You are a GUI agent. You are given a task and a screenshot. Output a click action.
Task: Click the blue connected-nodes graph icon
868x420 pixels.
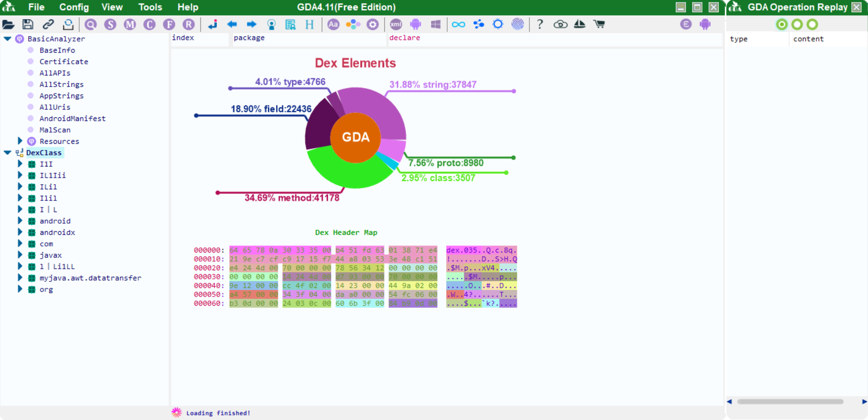point(479,24)
